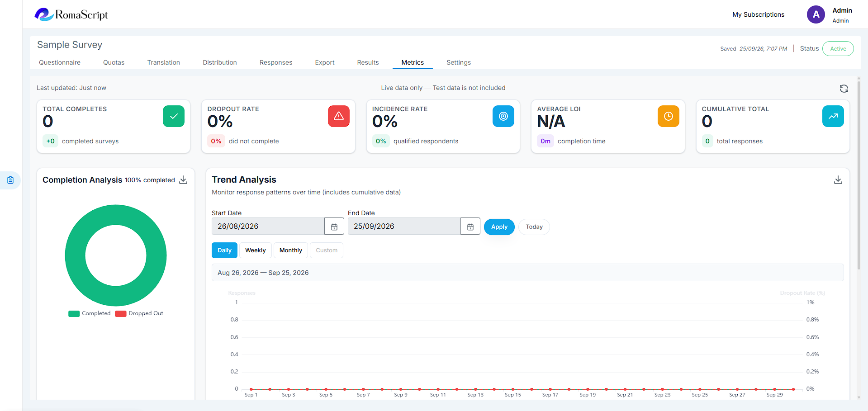Click the My Subscriptions link
Screen dimensions: 868x411
tap(759, 14)
